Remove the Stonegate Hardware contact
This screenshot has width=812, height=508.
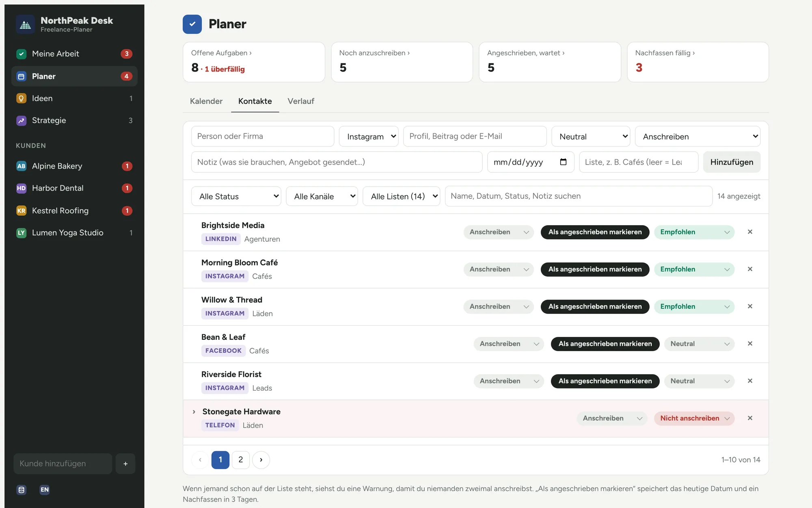(750, 418)
